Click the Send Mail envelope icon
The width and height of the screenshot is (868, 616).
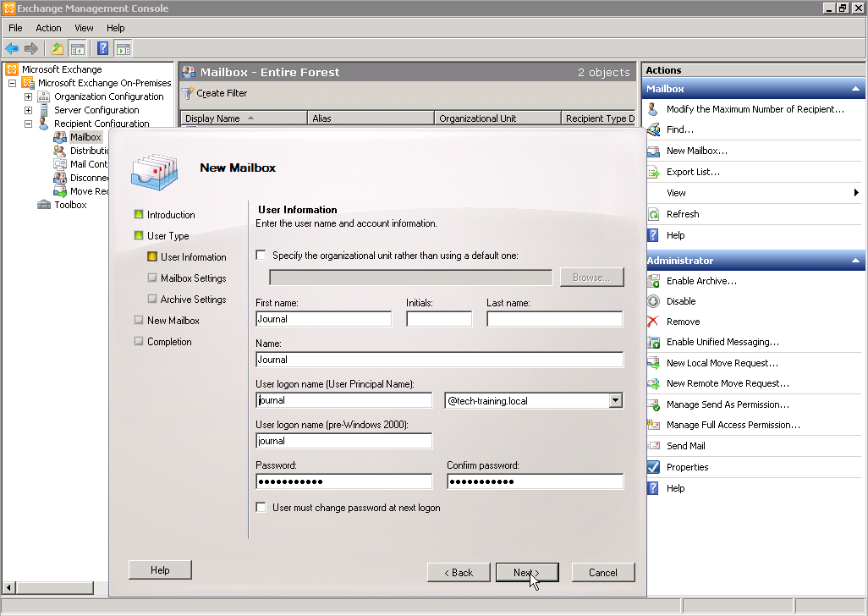coord(653,446)
